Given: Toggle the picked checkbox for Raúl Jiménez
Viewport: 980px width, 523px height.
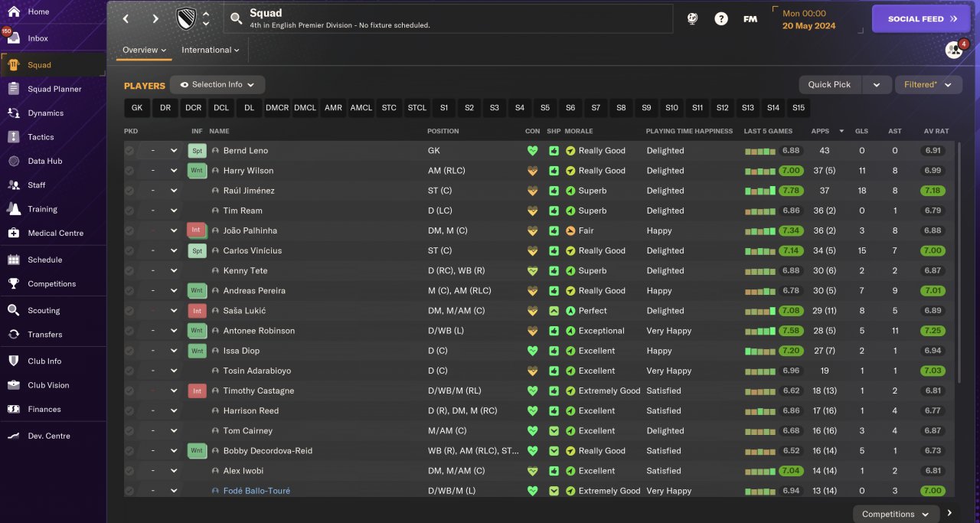Looking at the screenshot, I should [x=129, y=191].
